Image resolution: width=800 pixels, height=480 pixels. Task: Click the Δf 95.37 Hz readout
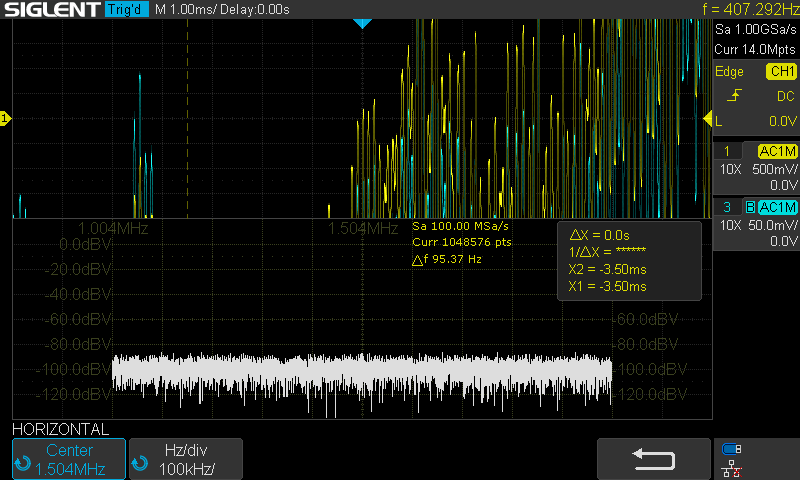[447, 259]
